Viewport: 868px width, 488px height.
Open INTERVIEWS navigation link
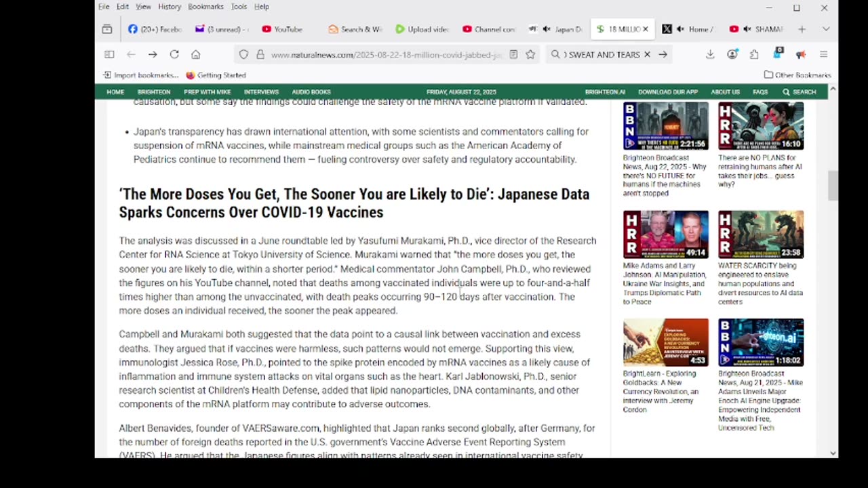261,91
